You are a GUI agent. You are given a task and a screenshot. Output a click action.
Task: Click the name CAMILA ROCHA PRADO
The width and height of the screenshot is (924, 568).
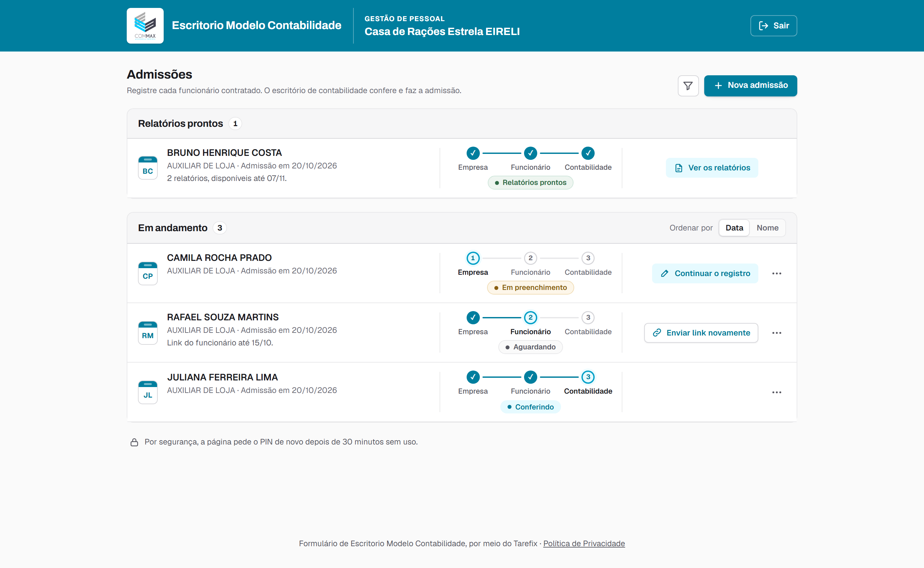click(219, 258)
